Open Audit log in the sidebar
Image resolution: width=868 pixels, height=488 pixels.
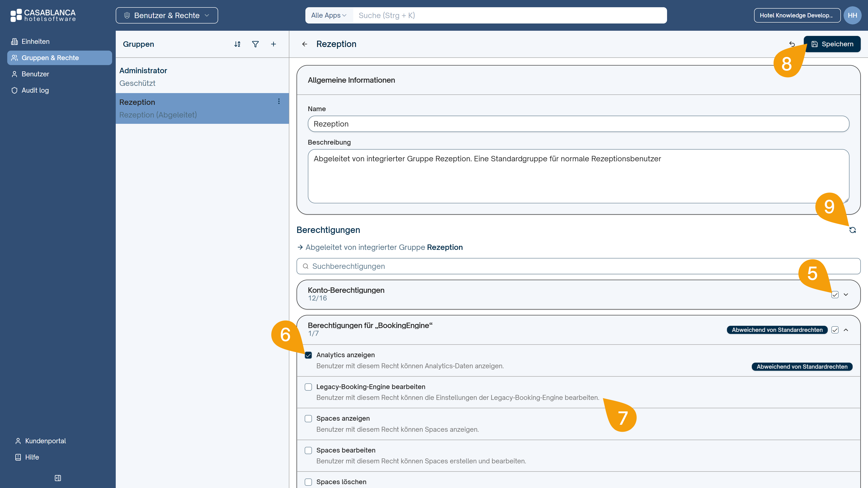(59, 90)
